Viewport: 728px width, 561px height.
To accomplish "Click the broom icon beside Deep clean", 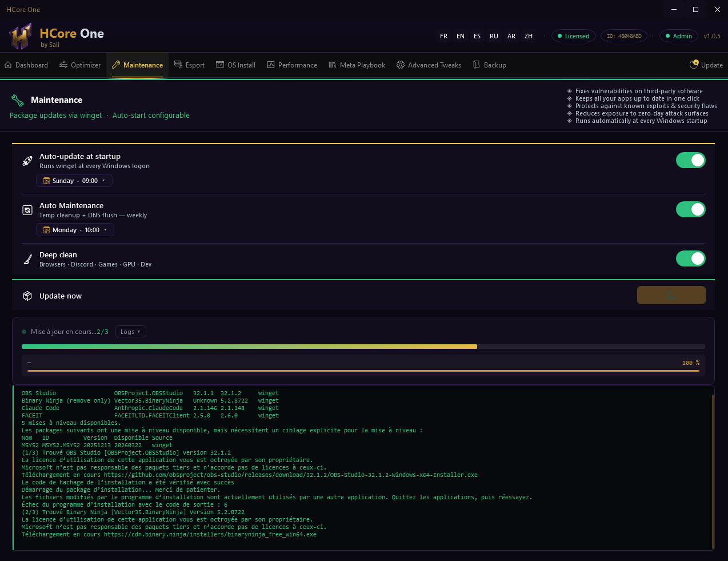I will click(x=27, y=259).
